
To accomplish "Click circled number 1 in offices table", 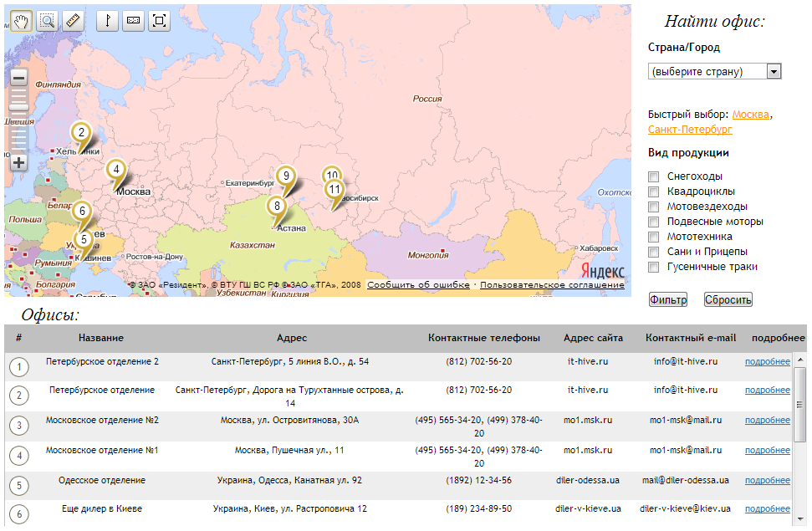I will pyautogui.click(x=19, y=367).
